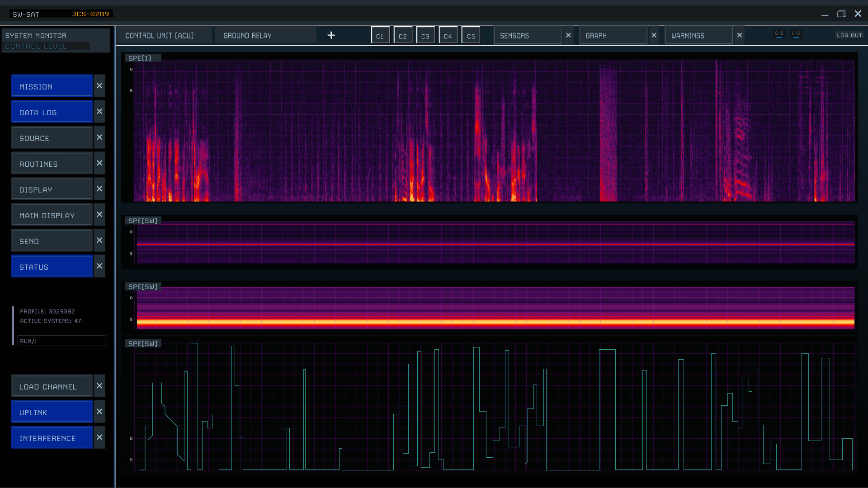The image size is (868, 488).
Task: Dismiss the INTERFERENCE item with its X icon
Action: (x=99, y=437)
